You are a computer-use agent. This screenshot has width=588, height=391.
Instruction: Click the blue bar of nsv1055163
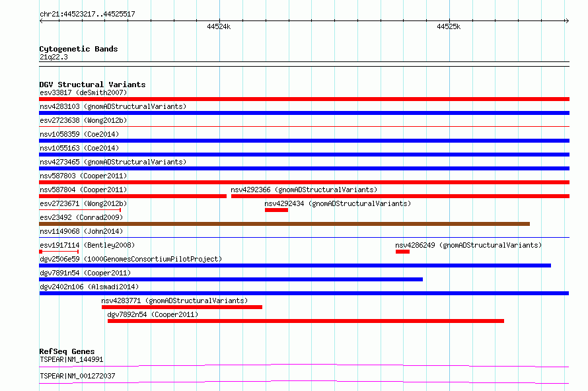[304, 155]
